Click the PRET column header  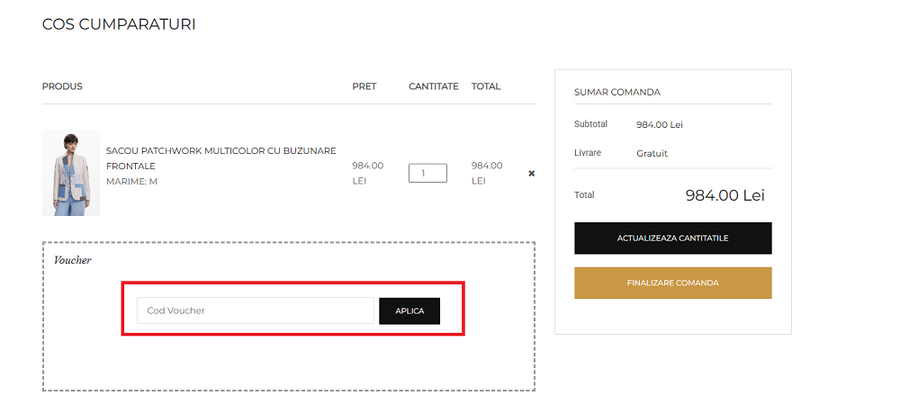(x=364, y=87)
